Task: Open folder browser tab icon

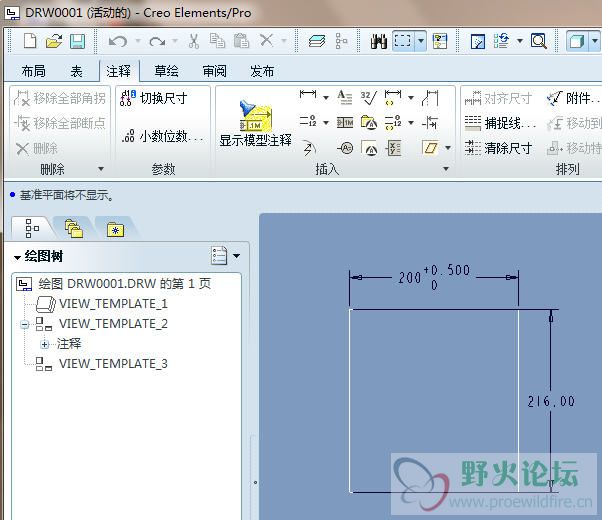Action: [74, 229]
